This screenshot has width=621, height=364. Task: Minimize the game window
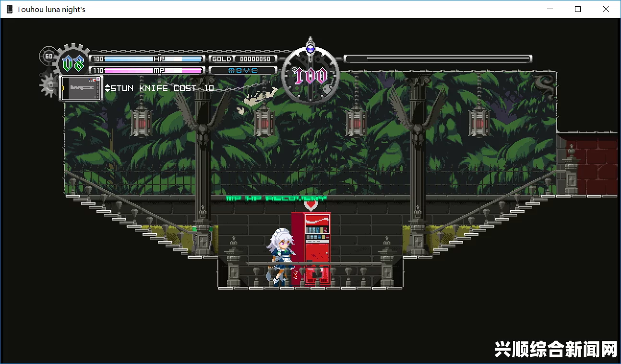(550, 9)
